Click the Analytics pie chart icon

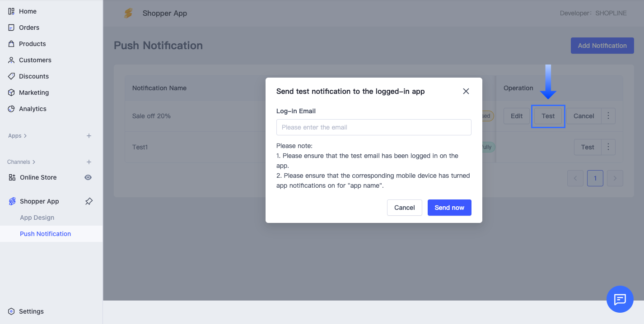click(11, 109)
